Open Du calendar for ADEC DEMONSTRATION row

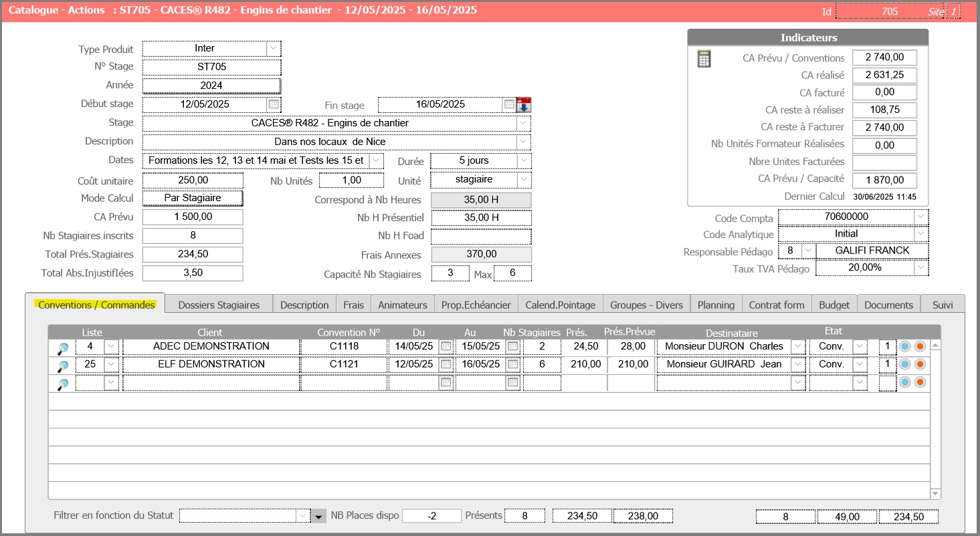[x=446, y=346]
